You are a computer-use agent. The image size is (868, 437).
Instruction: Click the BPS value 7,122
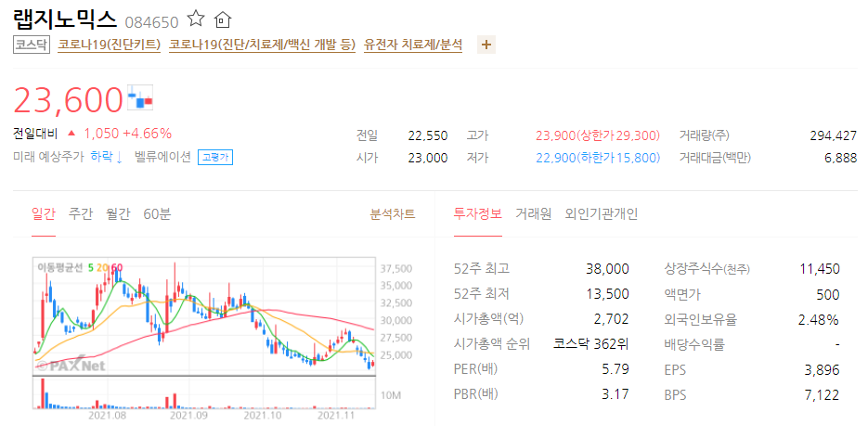click(x=823, y=395)
